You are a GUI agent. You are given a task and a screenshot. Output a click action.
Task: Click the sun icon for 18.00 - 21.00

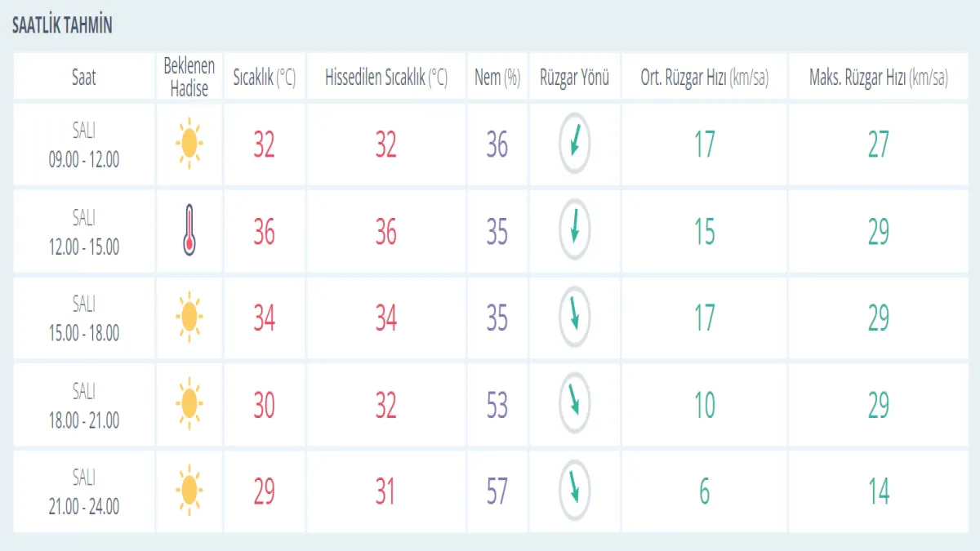point(189,404)
